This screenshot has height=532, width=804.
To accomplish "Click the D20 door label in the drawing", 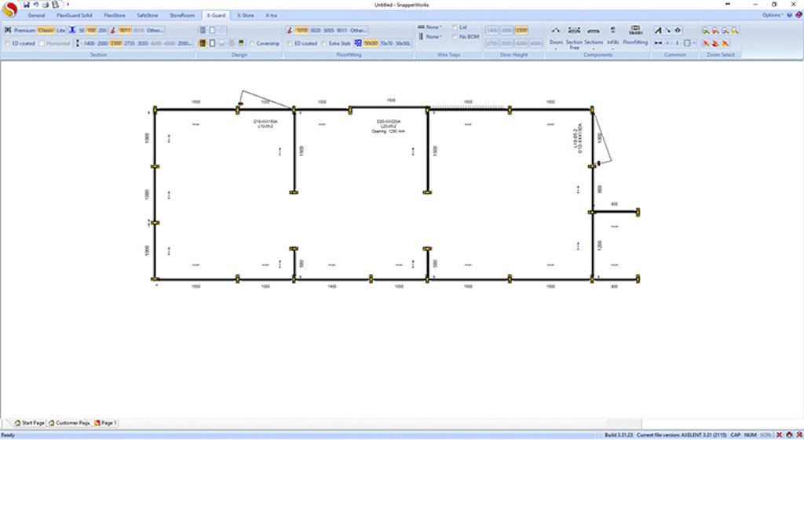I will [389, 122].
